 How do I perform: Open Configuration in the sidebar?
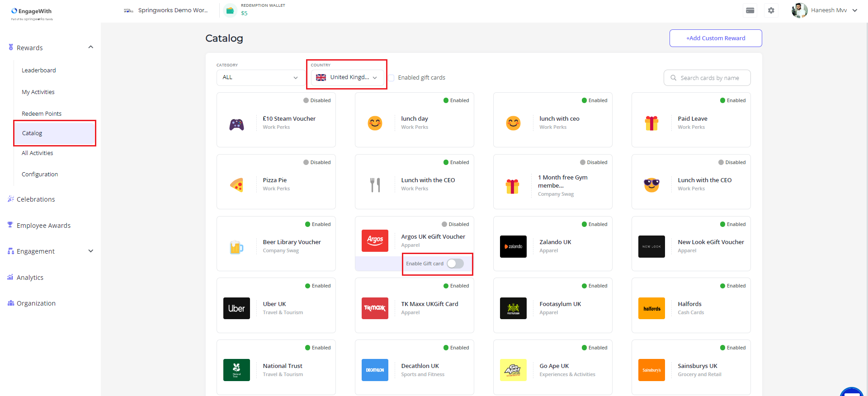[40, 174]
